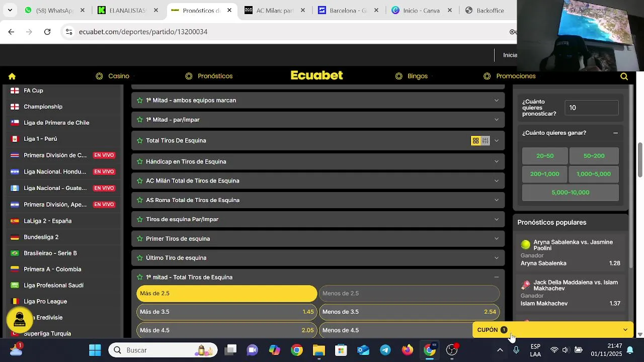Expand '1ª Mitad - par/impar' chevron
Viewport: 644px width, 362px height.
coord(497,120)
